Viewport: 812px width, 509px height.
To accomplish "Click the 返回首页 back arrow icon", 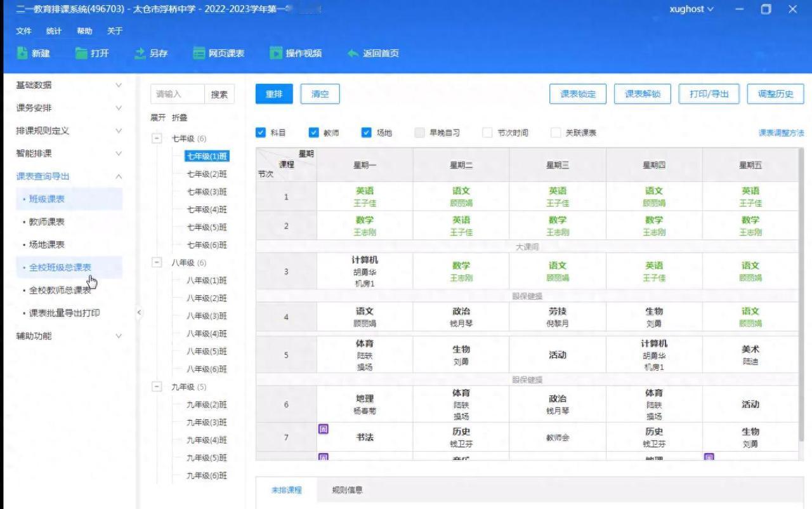I will coord(353,53).
